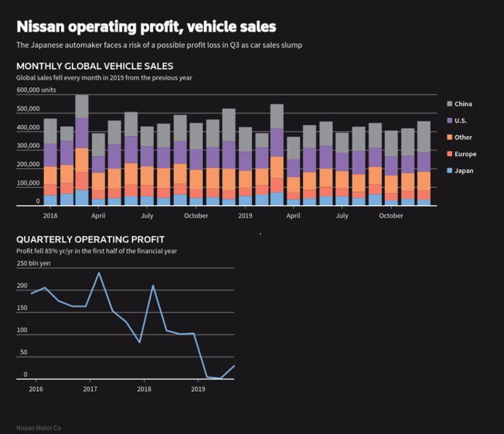This screenshot has width=504, height=434.
Task: Click the '2016' label on profit chart axis
Action: tap(36, 389)
